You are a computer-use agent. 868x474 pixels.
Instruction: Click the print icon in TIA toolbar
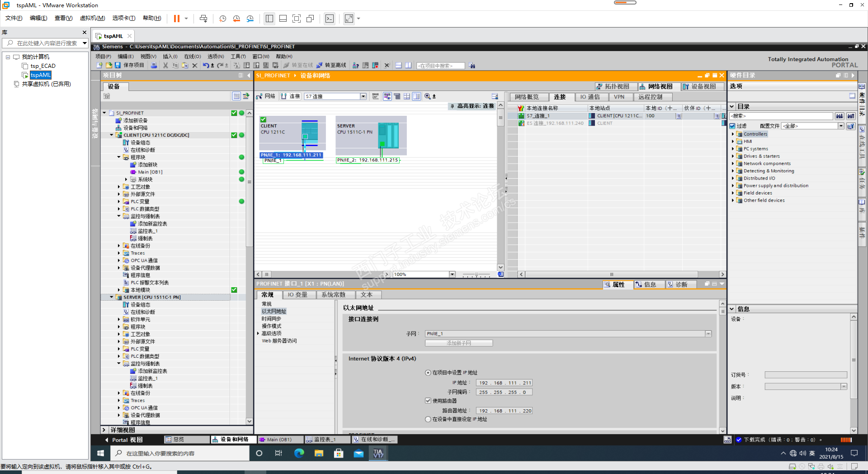click(154, 66)
